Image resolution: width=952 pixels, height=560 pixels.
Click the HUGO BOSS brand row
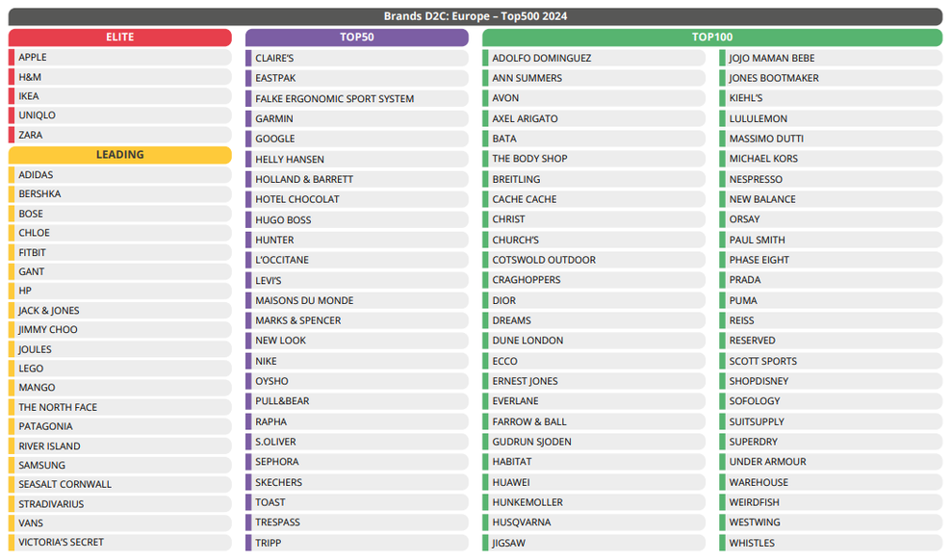(x=357, y=220)
